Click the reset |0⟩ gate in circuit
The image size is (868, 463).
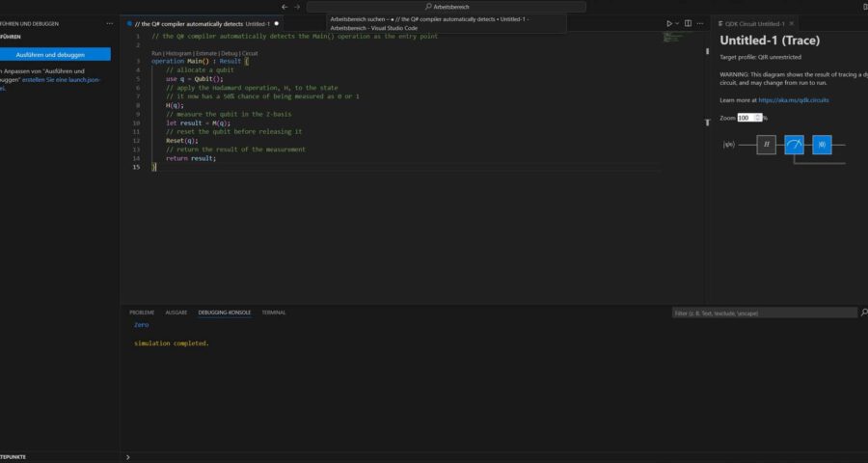822,145
